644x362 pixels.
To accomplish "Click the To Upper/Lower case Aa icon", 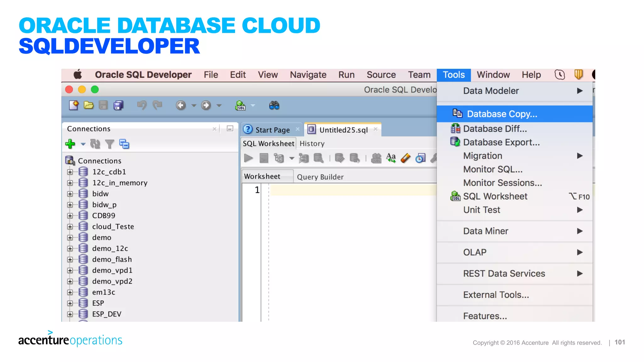I will (x=391, y=158).
